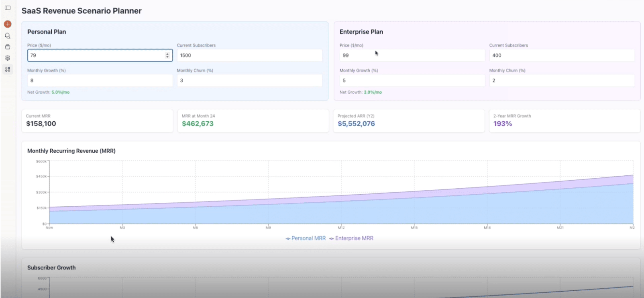Increase Personal Plan price with stepper arrows

(x=167, y=54)
